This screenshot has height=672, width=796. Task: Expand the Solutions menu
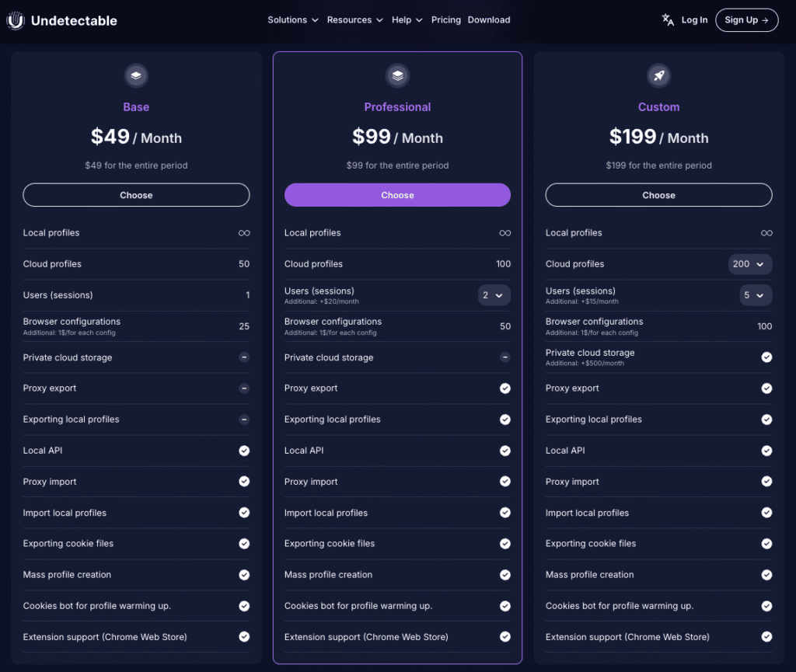(x=293, y=19)
